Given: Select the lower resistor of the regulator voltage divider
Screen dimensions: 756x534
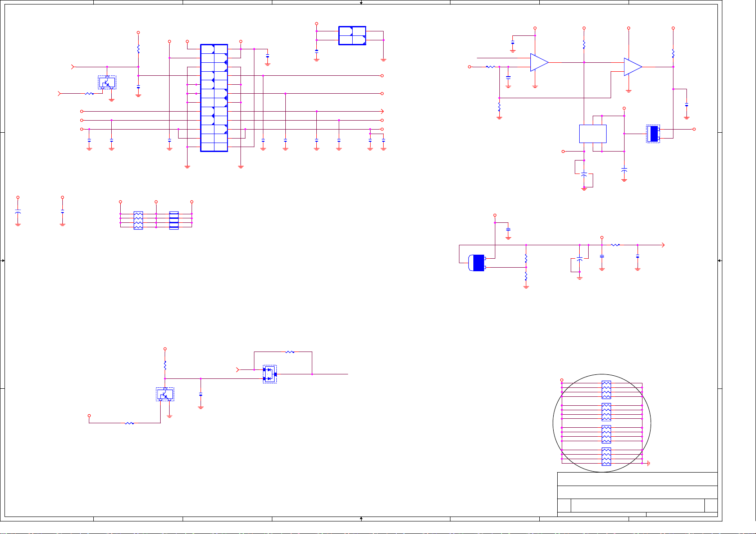Looking at the screenshot, I should [526, 276].
